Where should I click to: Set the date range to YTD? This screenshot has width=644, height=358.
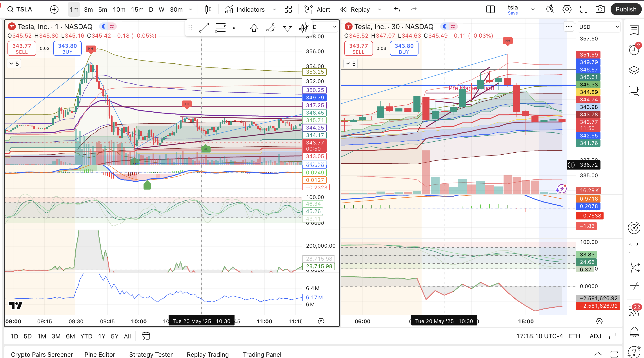(x=86, y=336)
